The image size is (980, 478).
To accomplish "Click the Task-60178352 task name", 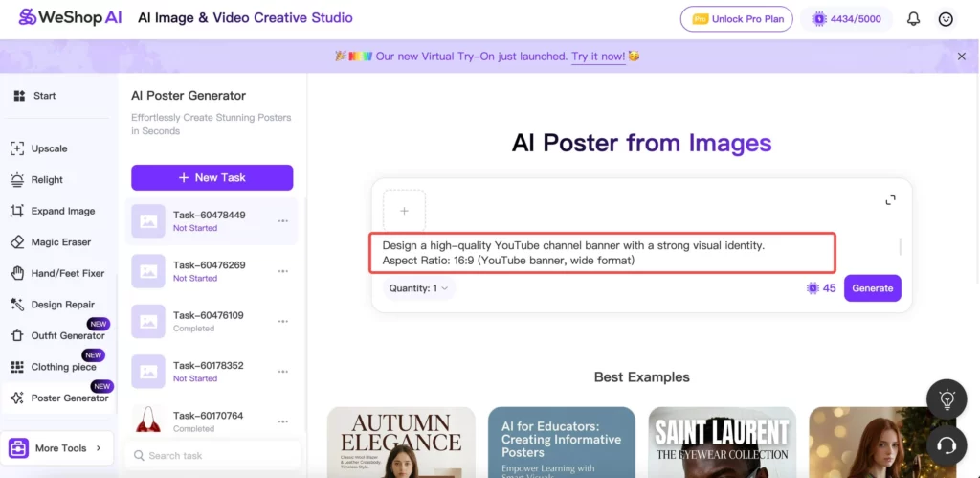I will coord(209,365).
